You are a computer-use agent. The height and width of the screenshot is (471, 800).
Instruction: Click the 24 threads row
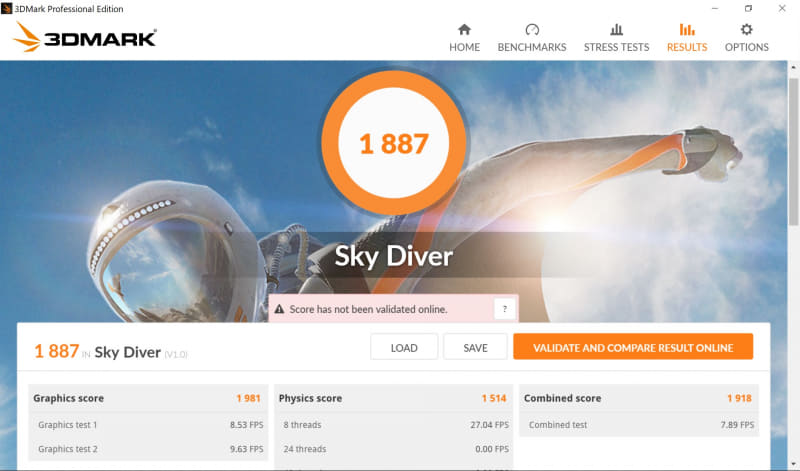393,449
